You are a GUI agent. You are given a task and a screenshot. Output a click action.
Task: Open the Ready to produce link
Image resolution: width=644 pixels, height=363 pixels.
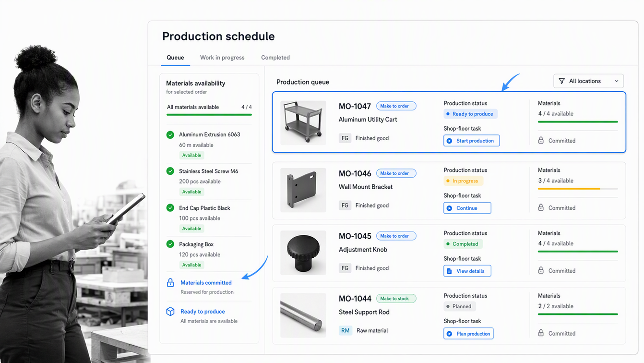point(203,312)
